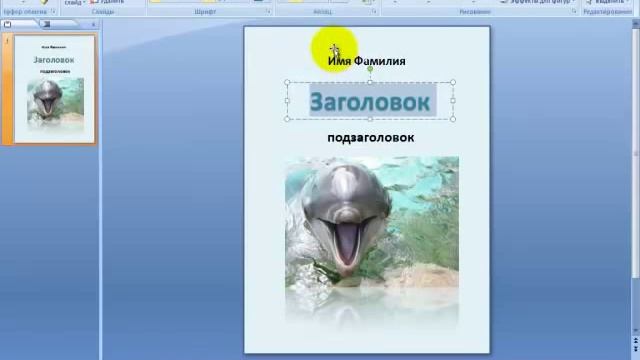
Task: Open the Выделить dropdown in the editing group
Action: tap(607, 2)
